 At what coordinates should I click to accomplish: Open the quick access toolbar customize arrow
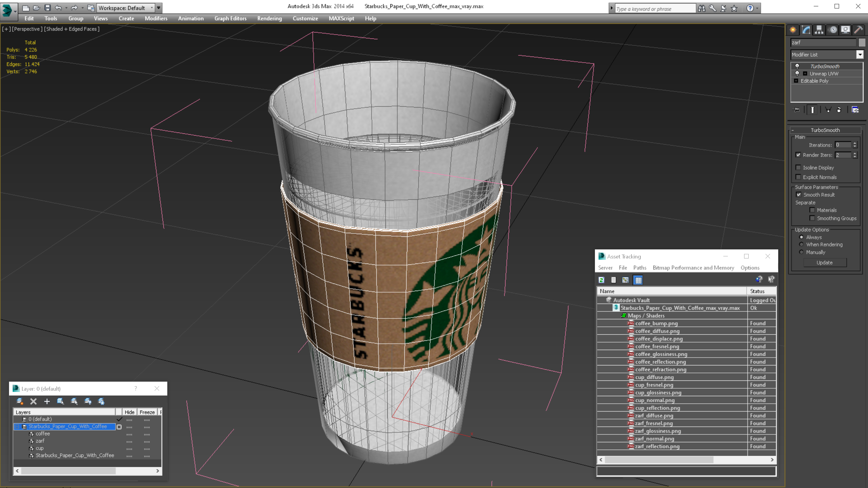click(159, 8)
